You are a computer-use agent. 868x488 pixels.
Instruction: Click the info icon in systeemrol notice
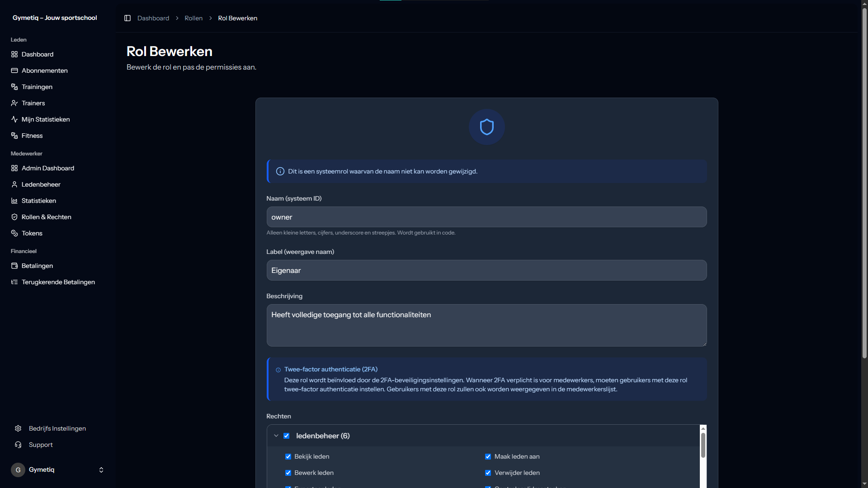280,171
